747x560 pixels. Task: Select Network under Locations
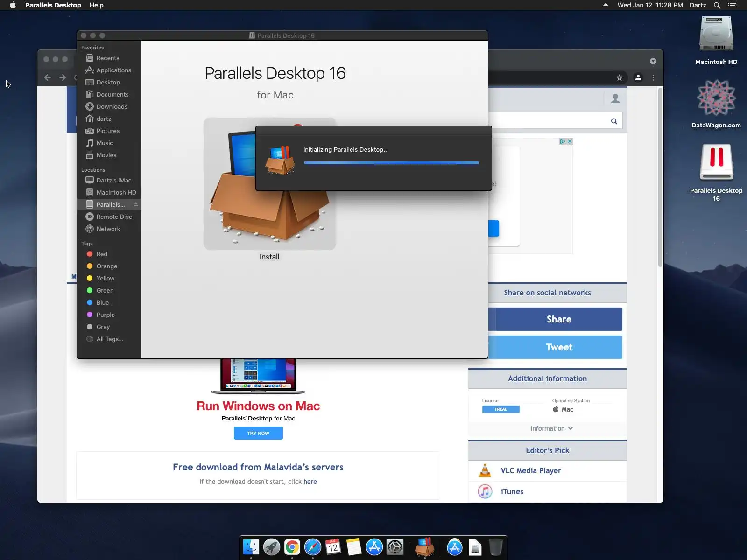pyautogui.click(x=109, y=229)
